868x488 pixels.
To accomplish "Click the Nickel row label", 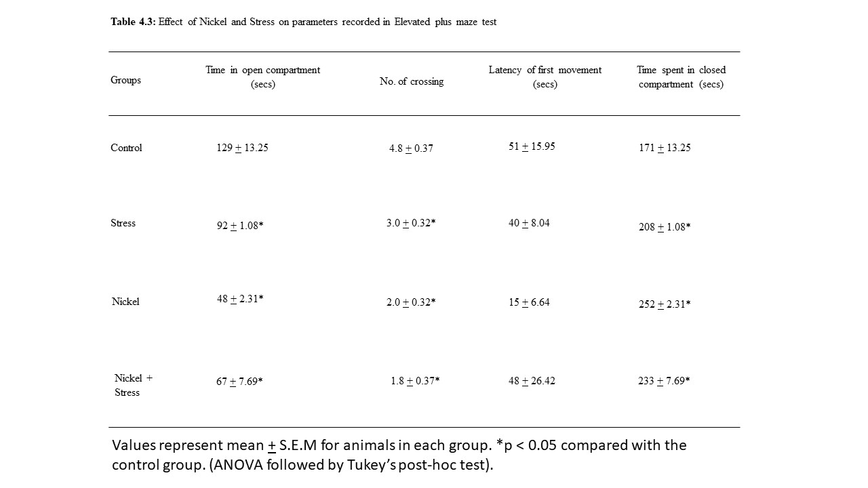I will [x=125, y=302].
